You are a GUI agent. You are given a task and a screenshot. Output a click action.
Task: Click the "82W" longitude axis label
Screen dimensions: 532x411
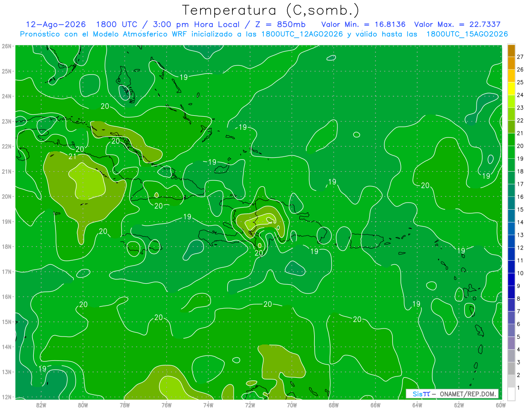[41, 405]
